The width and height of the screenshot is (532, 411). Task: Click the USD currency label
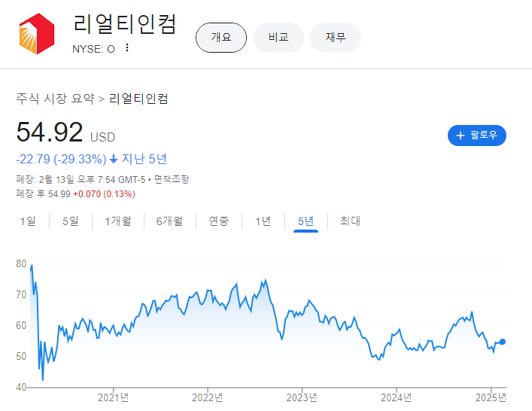[x=102, y=137]
